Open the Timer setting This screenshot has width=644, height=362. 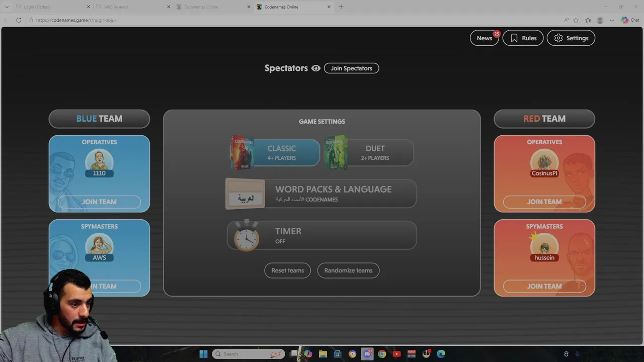pos(321,235)
